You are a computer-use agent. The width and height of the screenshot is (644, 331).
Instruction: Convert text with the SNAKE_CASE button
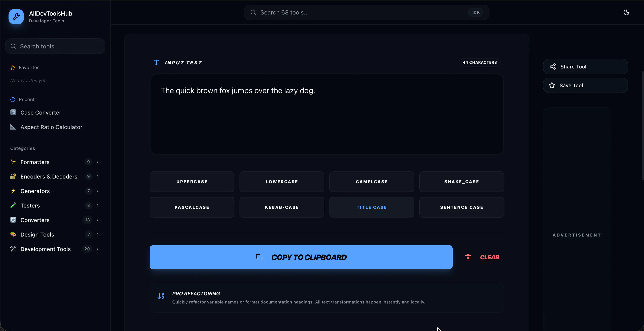(462, 182)
